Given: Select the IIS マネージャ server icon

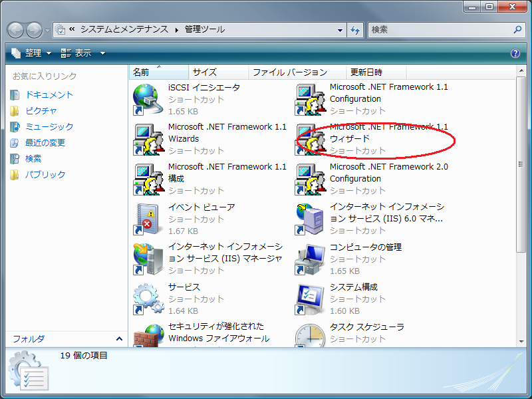Looking at the screenshot, I should (148, 259).
